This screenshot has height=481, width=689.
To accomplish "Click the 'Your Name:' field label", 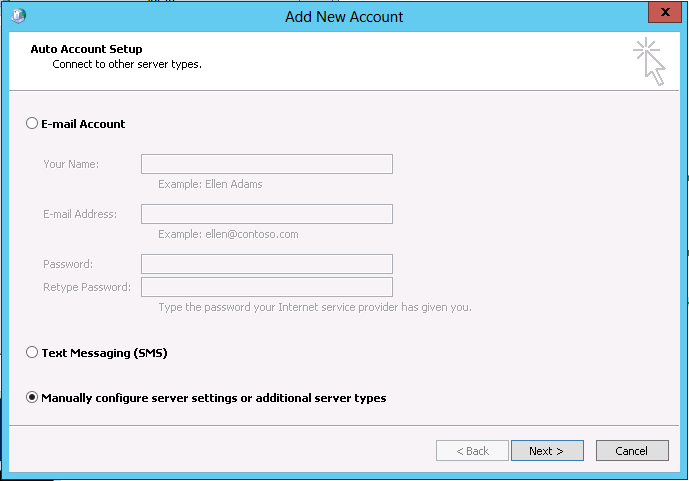I will click(x=70, y=164).
